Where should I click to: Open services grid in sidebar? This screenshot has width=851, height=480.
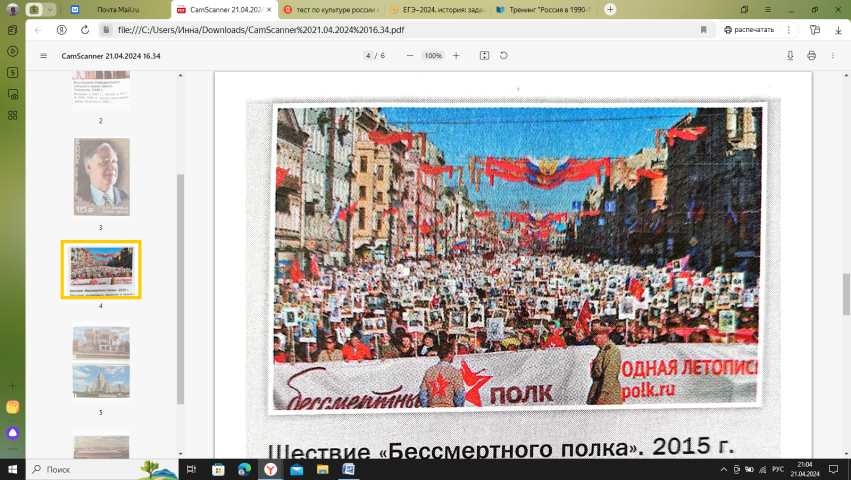[12, 115]
